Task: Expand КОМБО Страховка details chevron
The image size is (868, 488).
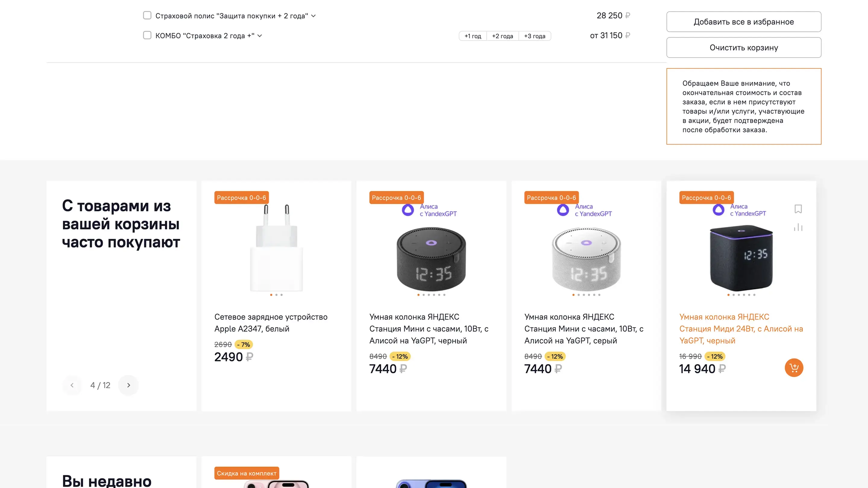Action: (260, 36)
